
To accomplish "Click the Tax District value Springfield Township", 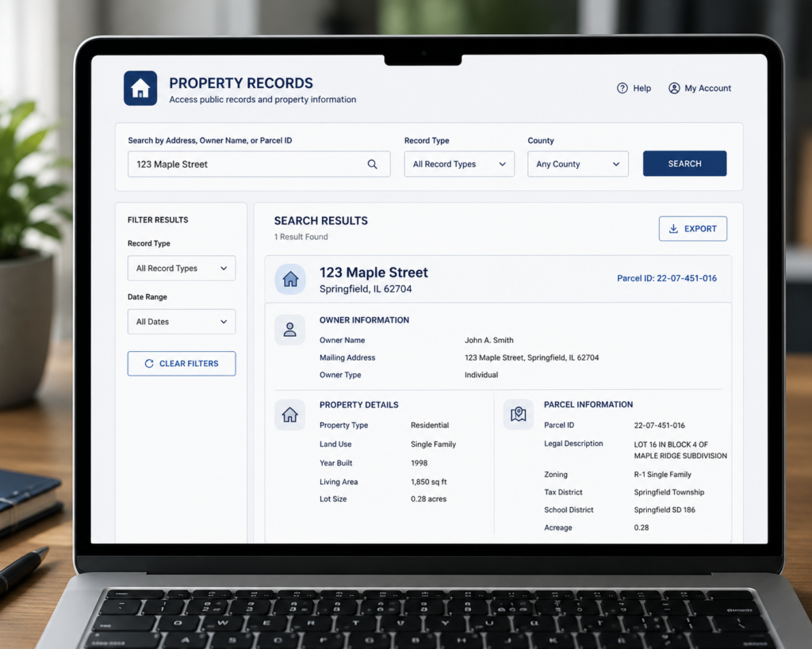I will point(669,492).
